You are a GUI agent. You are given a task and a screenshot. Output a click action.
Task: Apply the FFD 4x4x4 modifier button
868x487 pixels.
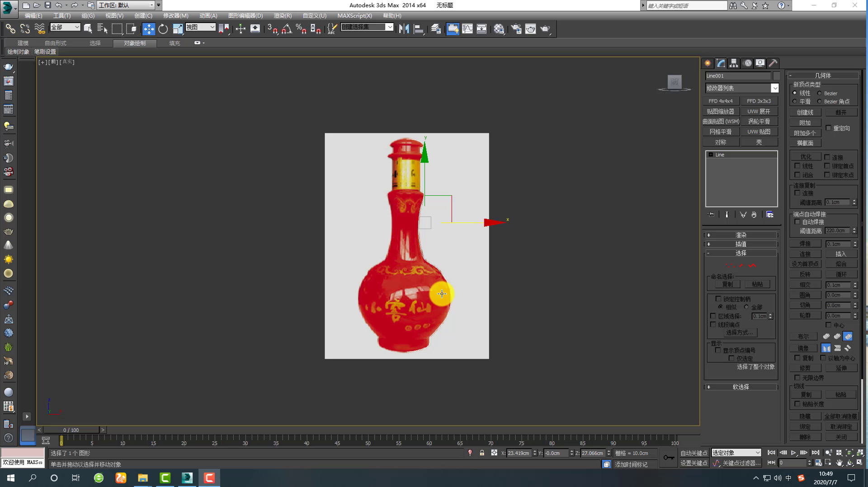click(x=721, y=101)
